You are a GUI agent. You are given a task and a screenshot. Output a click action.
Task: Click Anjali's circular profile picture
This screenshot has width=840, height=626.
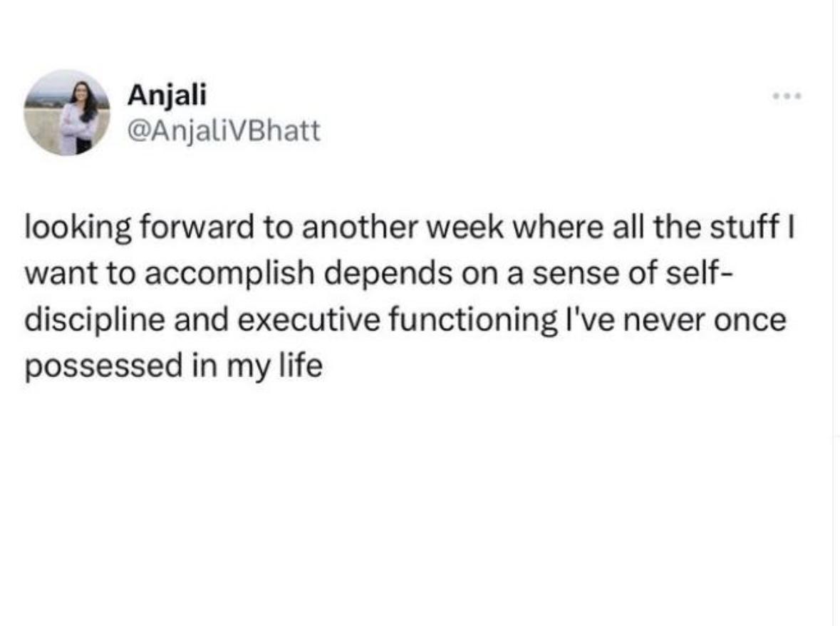[67, 113]
